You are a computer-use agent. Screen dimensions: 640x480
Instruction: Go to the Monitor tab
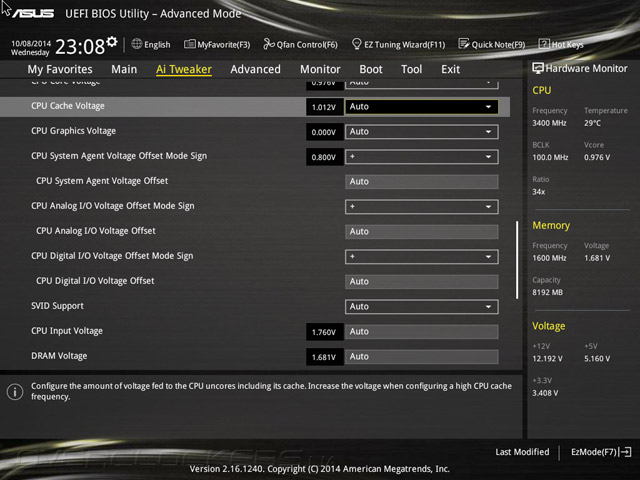320,69
